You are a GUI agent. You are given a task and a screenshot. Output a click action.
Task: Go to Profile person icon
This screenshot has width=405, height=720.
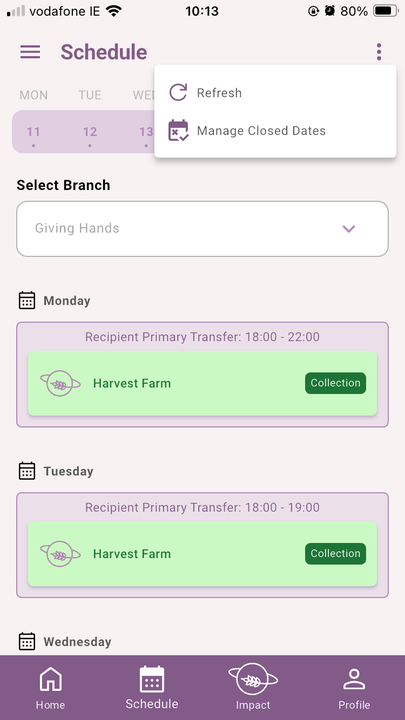(x=354, y=679)
